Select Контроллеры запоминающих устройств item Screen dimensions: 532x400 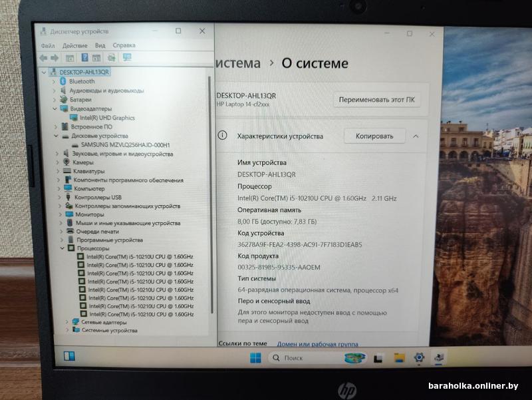(128, 206)
